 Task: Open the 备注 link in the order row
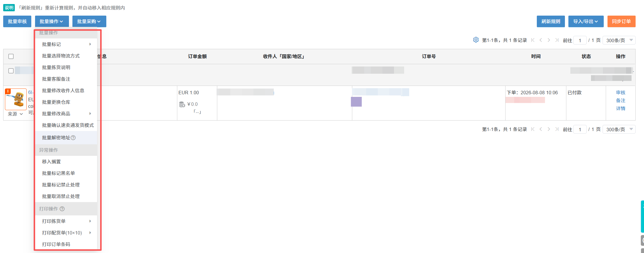coord(621,100)
